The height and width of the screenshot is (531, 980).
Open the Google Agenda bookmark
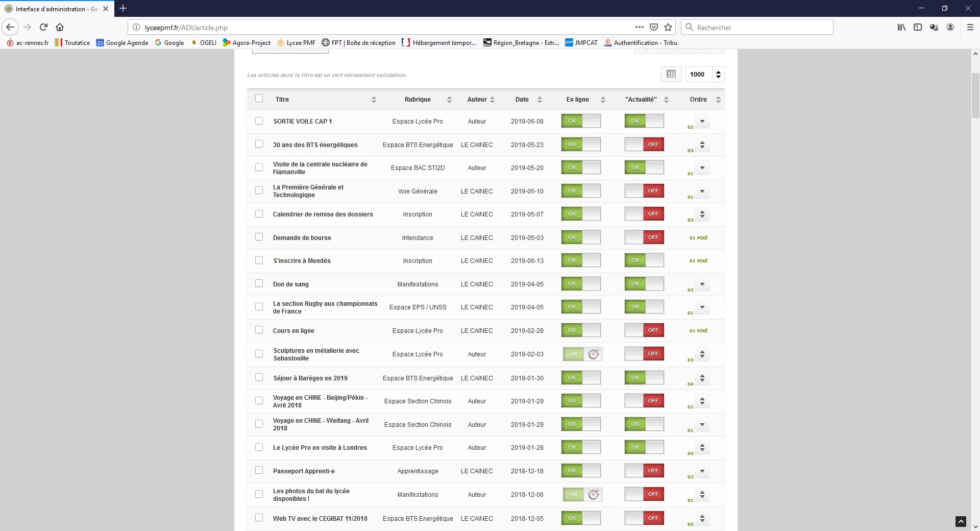tap(122, 43)
